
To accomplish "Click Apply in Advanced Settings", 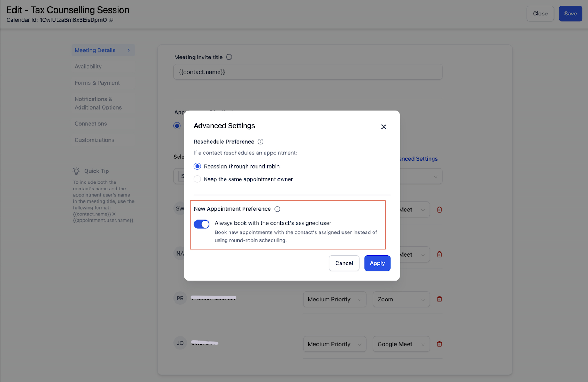I will (377, 263).
